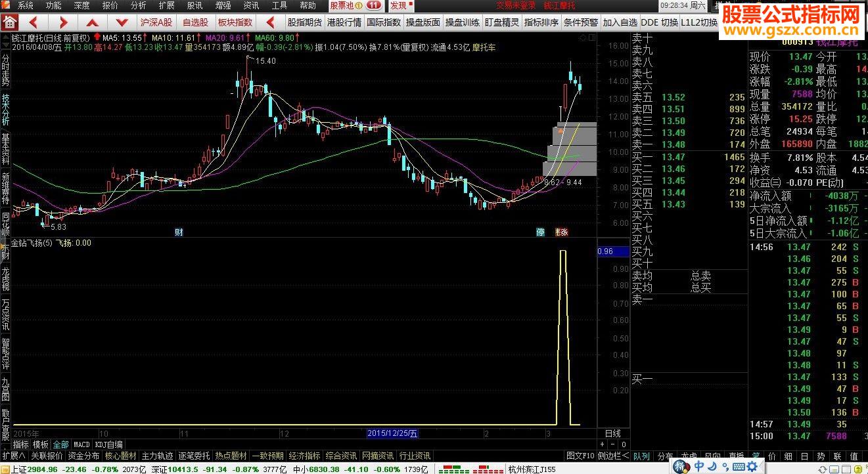Click the IME punctuation icon
Screen dimensions: 868x474
click(x=725, y=466)
